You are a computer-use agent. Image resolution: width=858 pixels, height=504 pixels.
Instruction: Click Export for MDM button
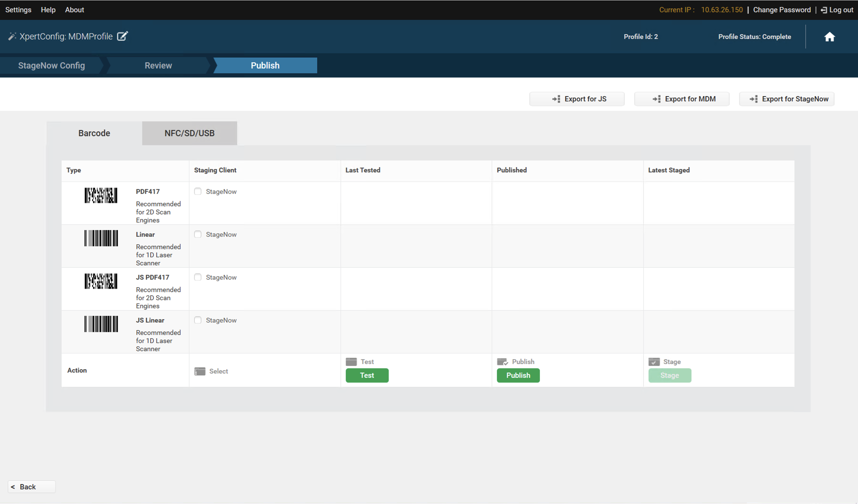pyautogui.click(x=682, y=99)
